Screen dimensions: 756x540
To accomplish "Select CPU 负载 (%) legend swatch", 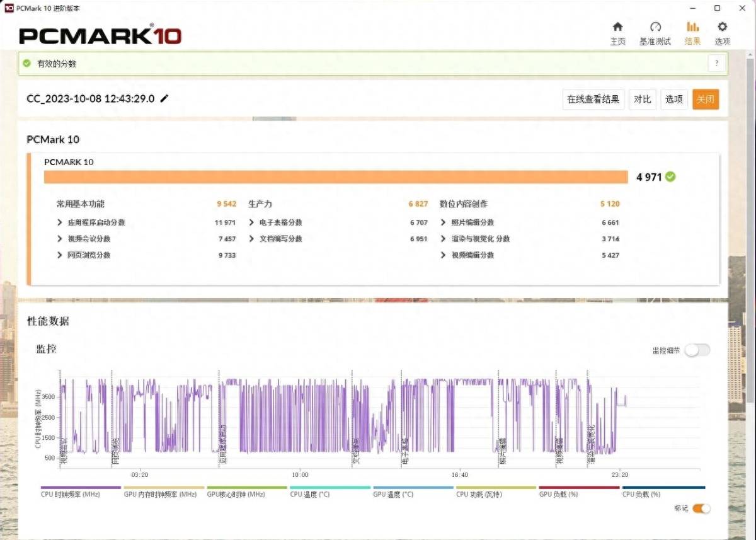I will click(x=663, y=487).
